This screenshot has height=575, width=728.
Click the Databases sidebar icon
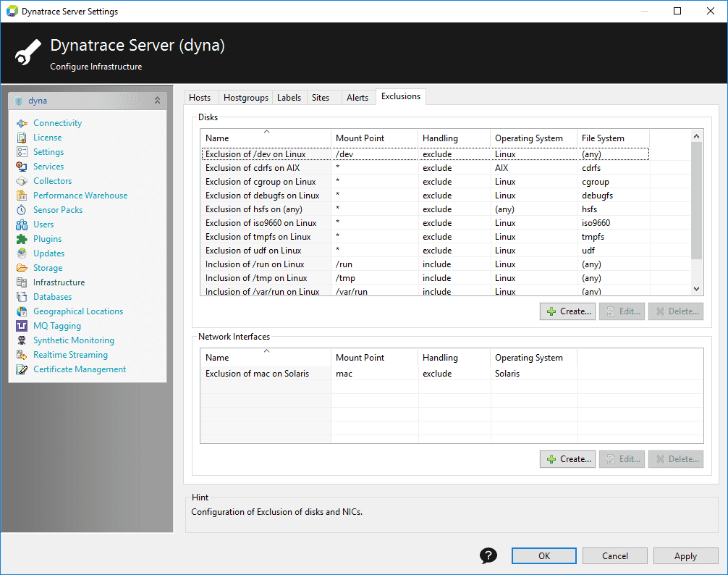pos(22,297)
